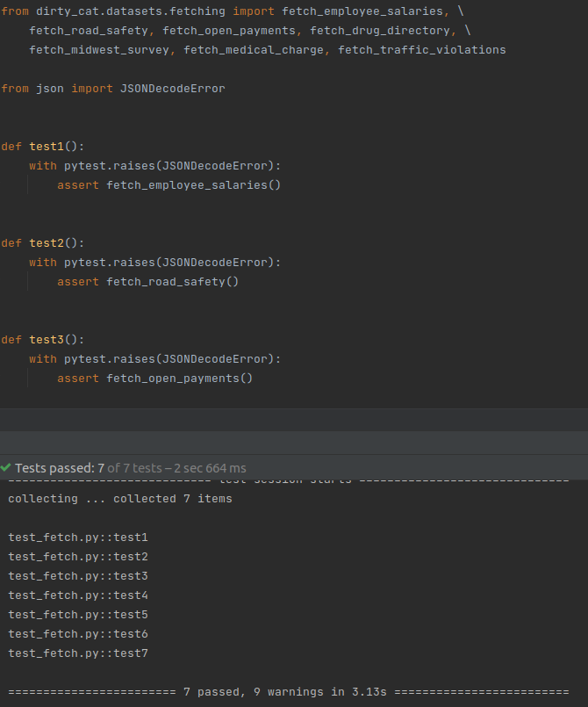Click dirty_cat.datasets.fetching module name
Image resolution: width=588 pixels, height=707 pixels.
click(x=131, y=11)
